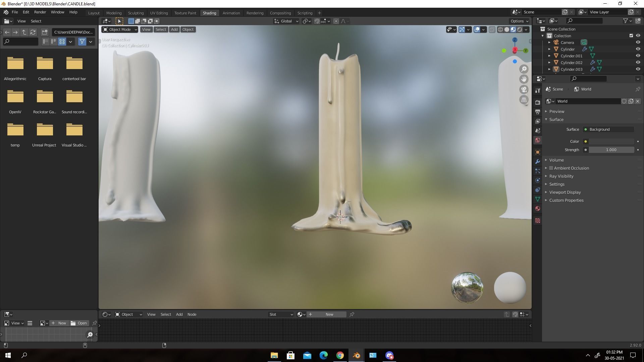Open the viewport Options dropdown
The image size is (644, 362).
[519, 21]
